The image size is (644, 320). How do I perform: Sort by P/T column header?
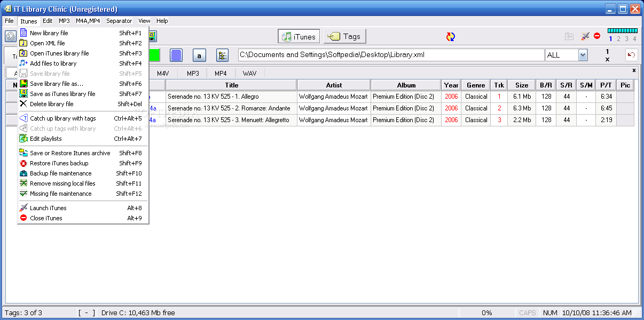(x=606, y=85)
